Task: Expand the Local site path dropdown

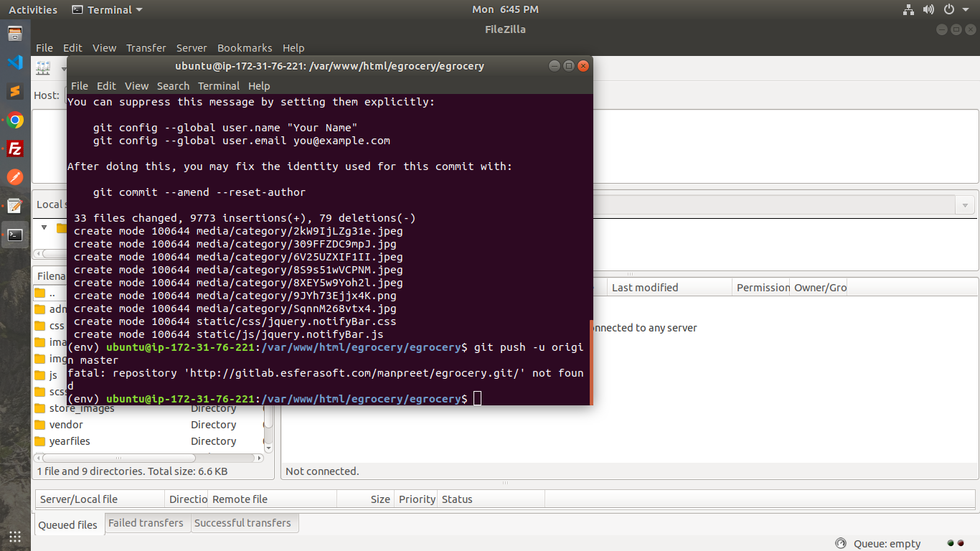Action: [966, 206]
